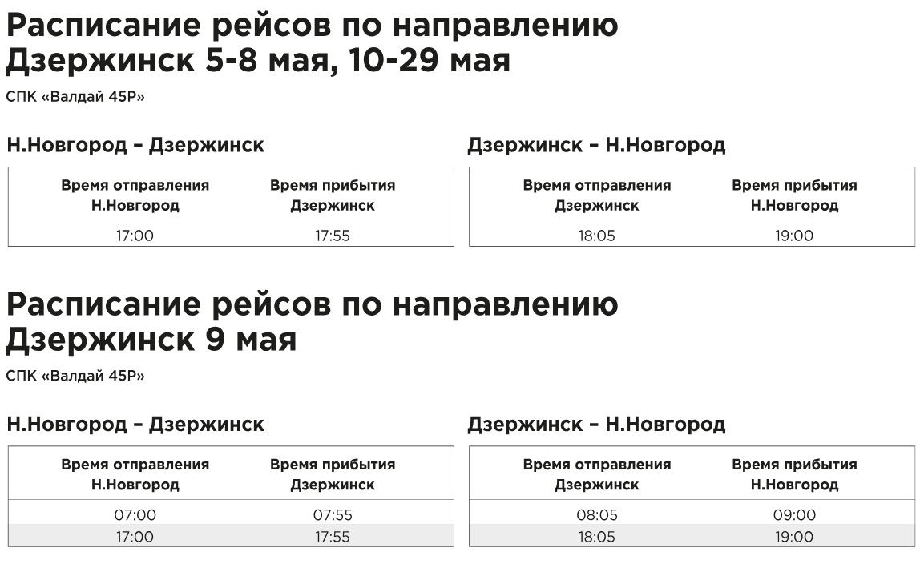
Task: Click the 'Время отправления Дзержинск' header in the top-right table
Action: [597, 195]
